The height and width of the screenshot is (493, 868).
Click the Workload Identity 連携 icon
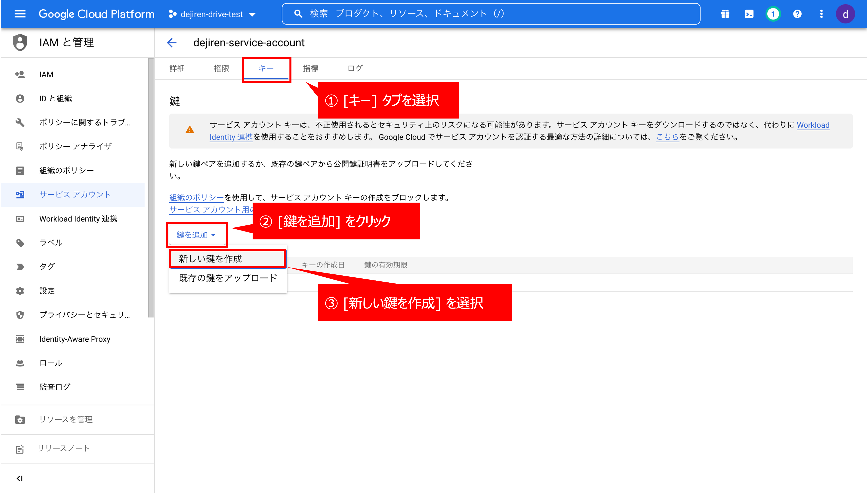pyautogui.click(x=20, y=219)
